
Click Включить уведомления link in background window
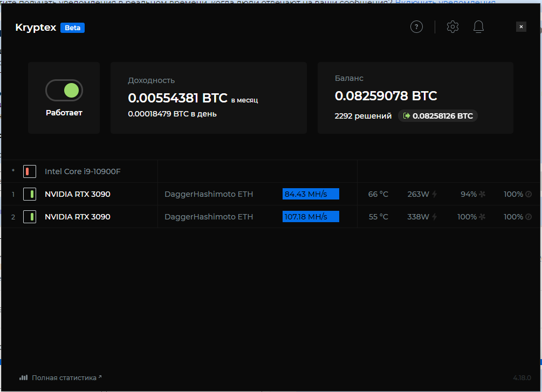coord(445,2)
